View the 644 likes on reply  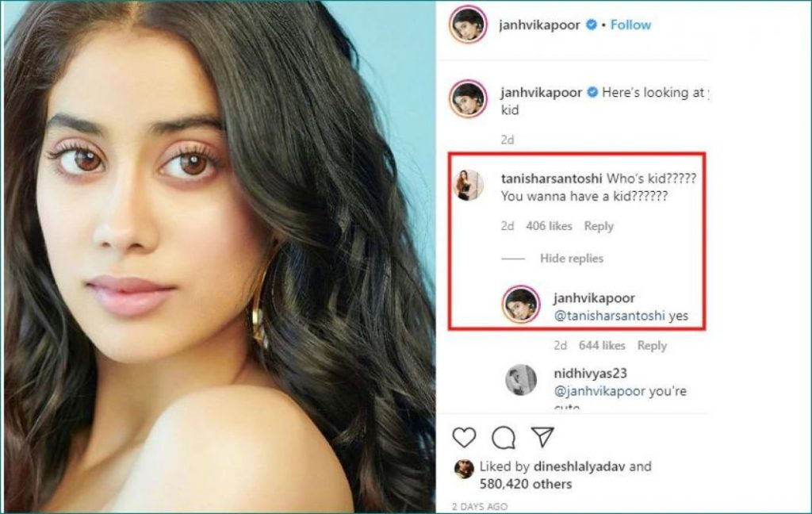coord(602,346)
